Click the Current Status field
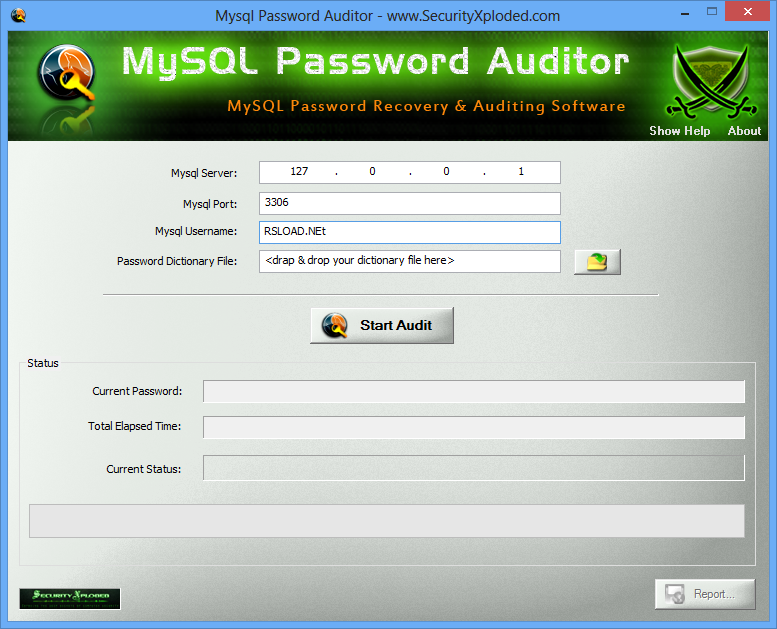The height and width of the screenshot is (629, 777). [474, 468]
